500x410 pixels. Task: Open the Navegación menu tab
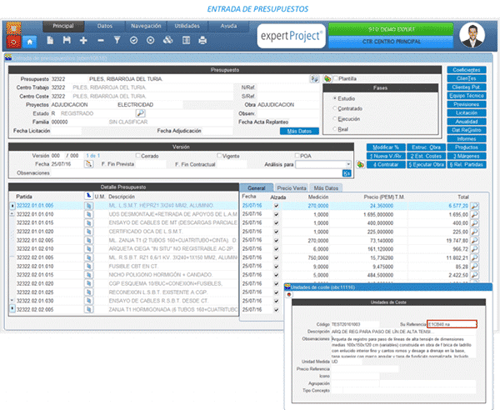[146, 26]
